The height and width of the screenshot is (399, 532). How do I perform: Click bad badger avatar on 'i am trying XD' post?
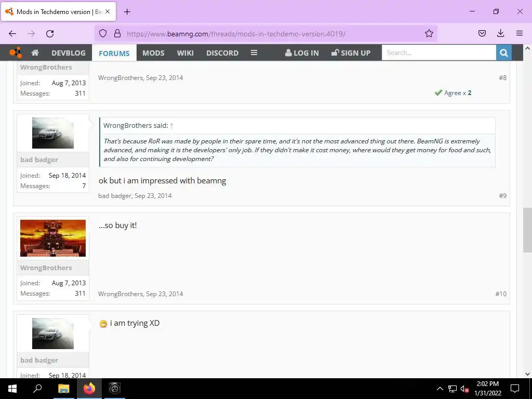click(x=53, y=334)
